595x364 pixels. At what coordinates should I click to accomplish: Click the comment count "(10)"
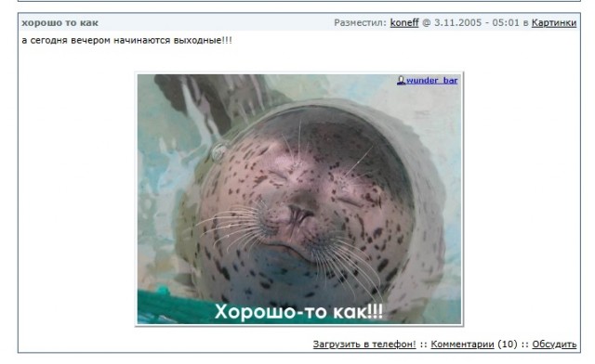point(508,344)
